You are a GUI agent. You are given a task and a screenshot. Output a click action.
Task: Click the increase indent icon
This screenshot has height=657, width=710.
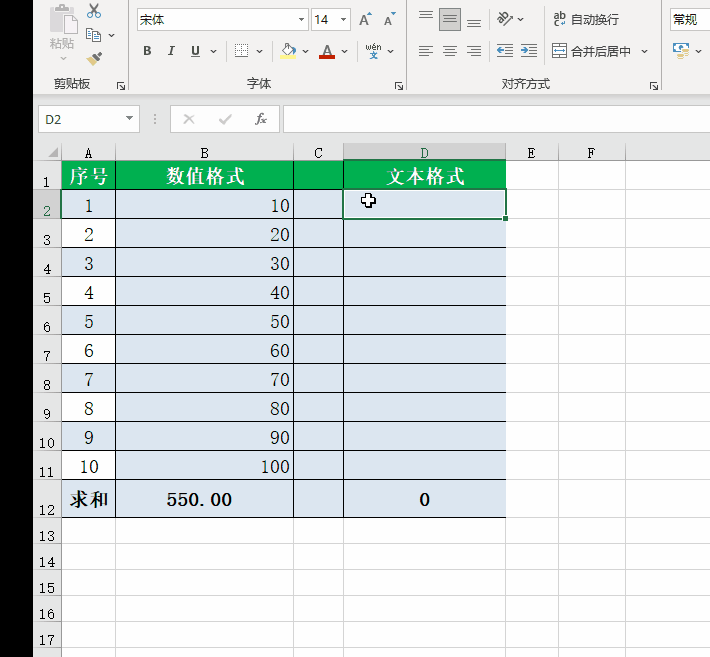click(x=529, y=51)
